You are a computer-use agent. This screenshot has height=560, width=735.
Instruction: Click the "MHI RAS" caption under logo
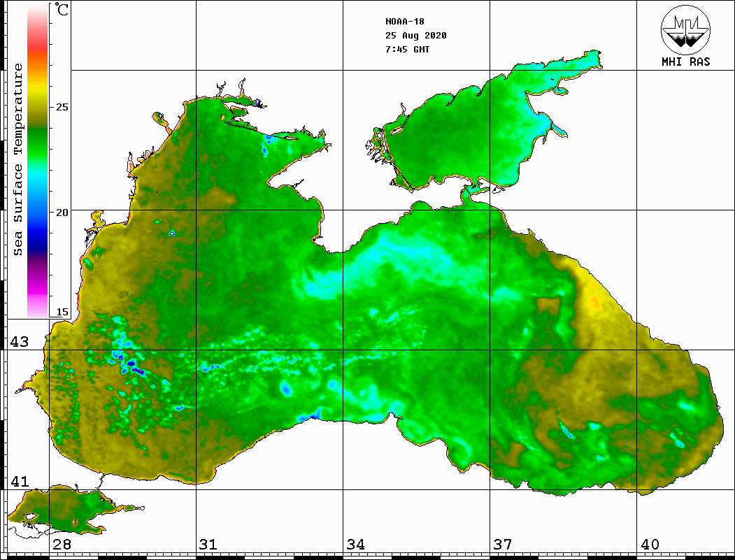coord(685,62)
